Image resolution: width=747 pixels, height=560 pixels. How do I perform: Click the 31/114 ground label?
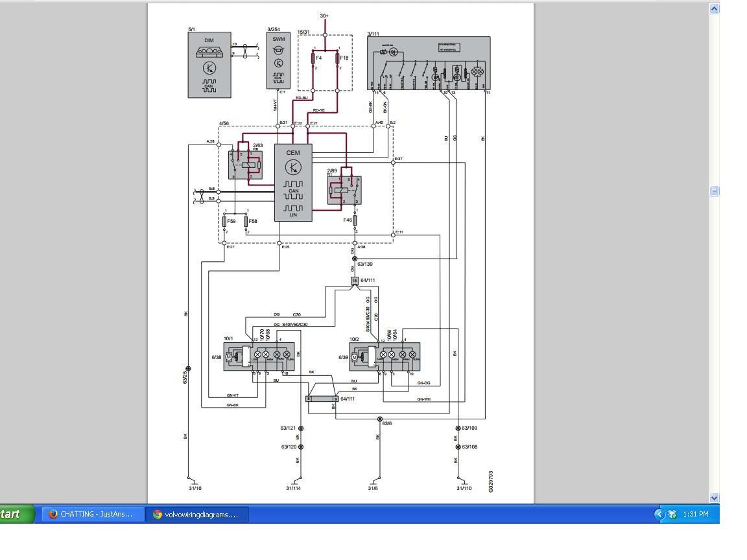tap(294, 488)
